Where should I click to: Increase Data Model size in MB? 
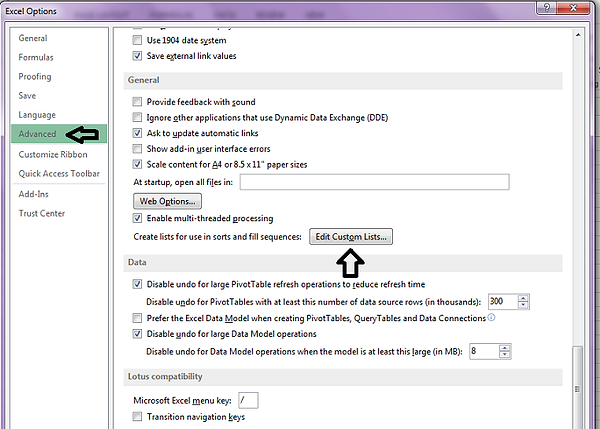tap(505, 348)
